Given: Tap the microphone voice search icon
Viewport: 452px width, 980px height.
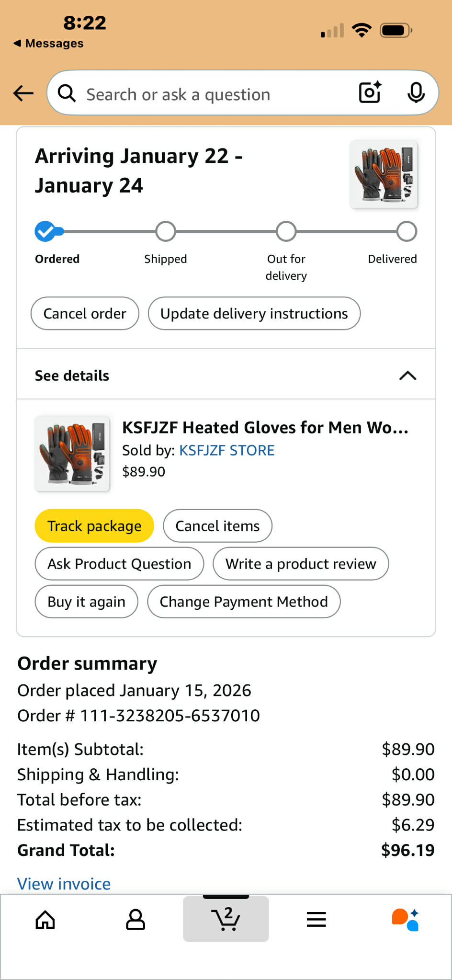Looking at the screenshot, I should point(416,92).
